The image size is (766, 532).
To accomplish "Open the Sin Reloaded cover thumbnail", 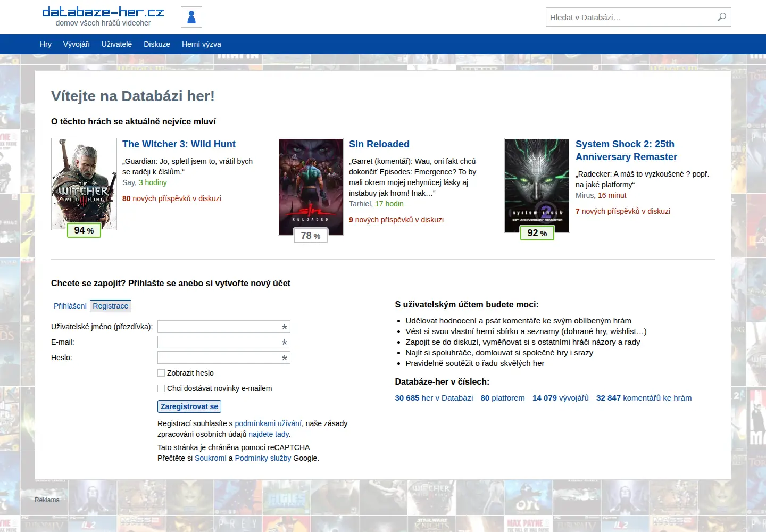I will coord(311,187).
